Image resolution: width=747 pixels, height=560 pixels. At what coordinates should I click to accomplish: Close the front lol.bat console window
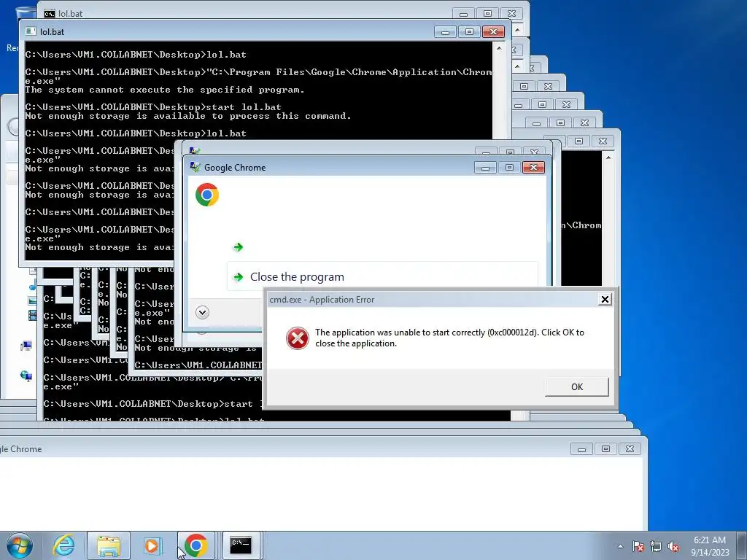(x=493, y=31)
